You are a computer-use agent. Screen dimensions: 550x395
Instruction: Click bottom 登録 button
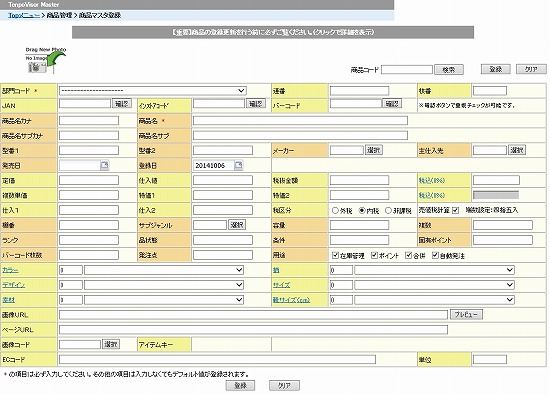(240, 386)
